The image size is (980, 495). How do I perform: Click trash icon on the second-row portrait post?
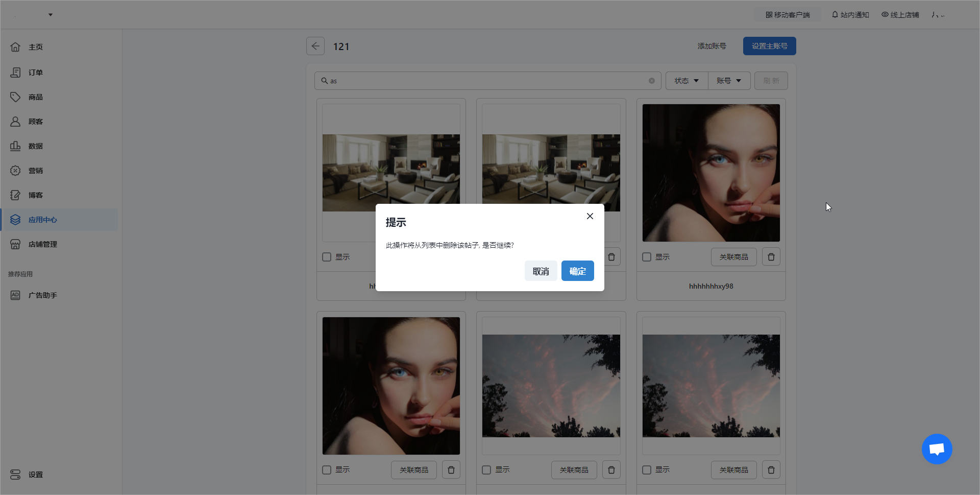pos(451,470)
